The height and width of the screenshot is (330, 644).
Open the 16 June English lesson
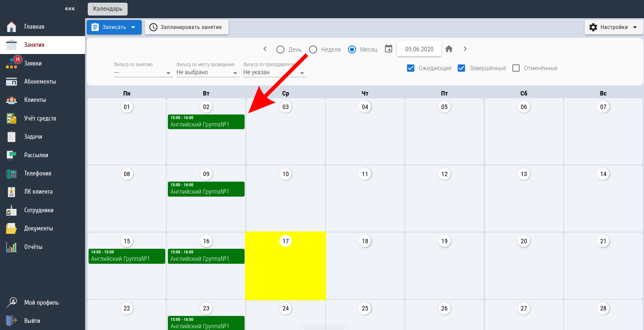(x=206, y=256)
